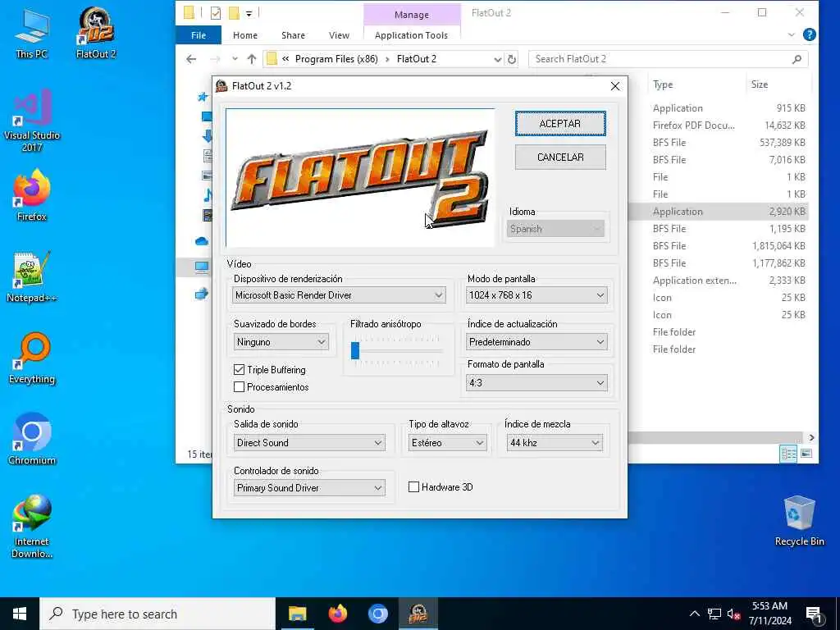This screenshot has width=840, height=630.
Task: Open the Salida de sonido dropdown
Action: (309, 442)
